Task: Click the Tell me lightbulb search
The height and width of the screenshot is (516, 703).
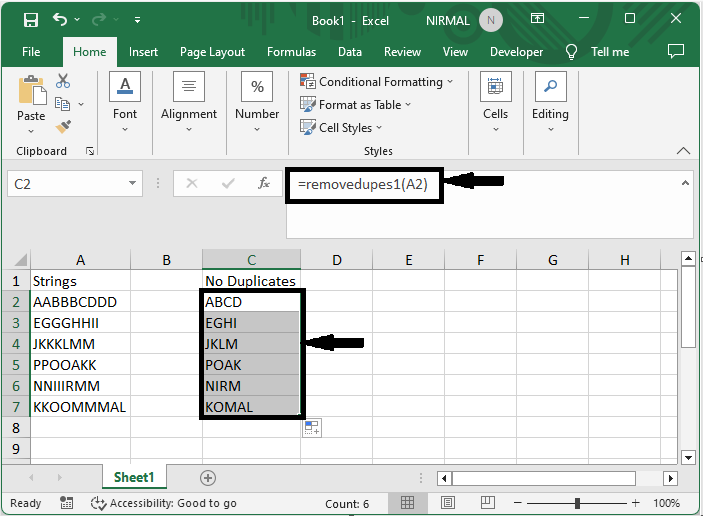Action: [x=571, y=52]
